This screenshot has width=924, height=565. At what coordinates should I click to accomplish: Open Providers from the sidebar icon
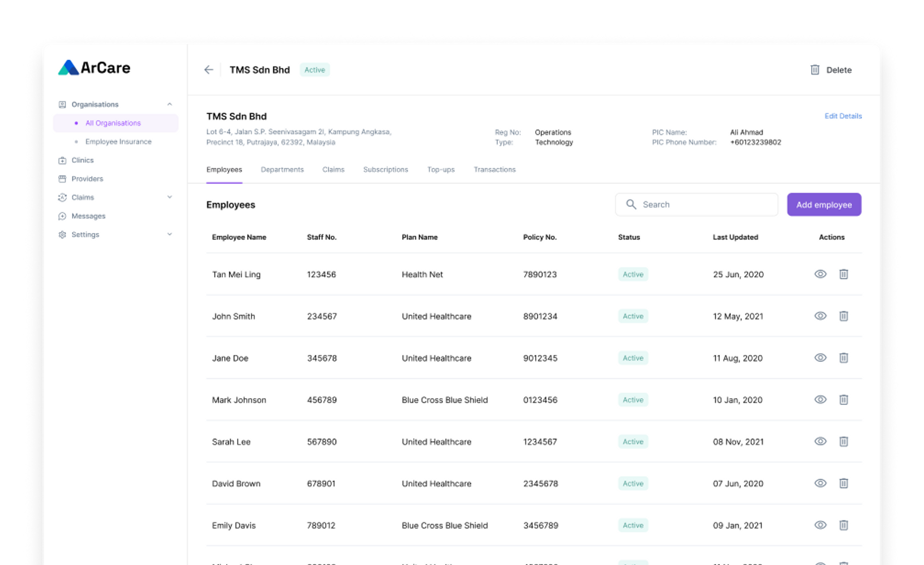click(62, 179)
